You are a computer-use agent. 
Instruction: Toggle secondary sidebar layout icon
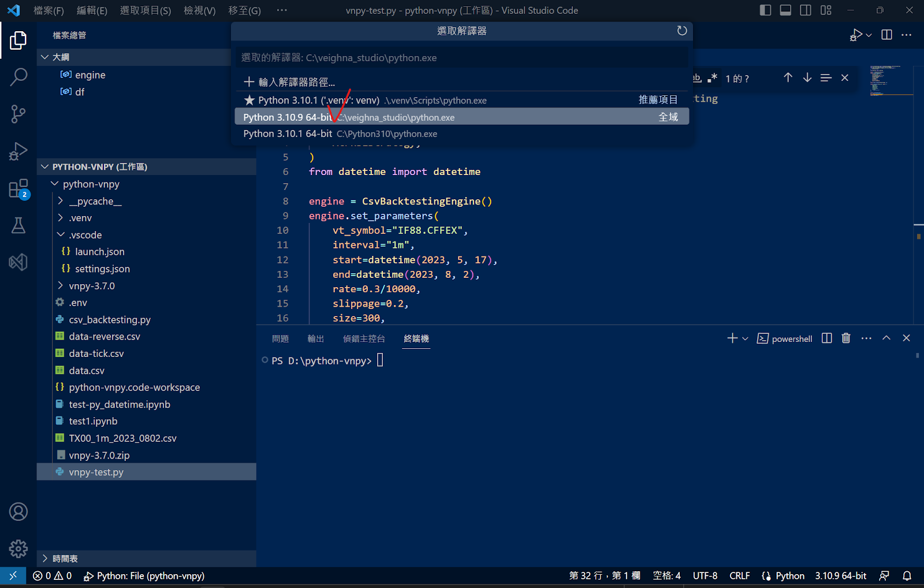(x=806, y=10)
